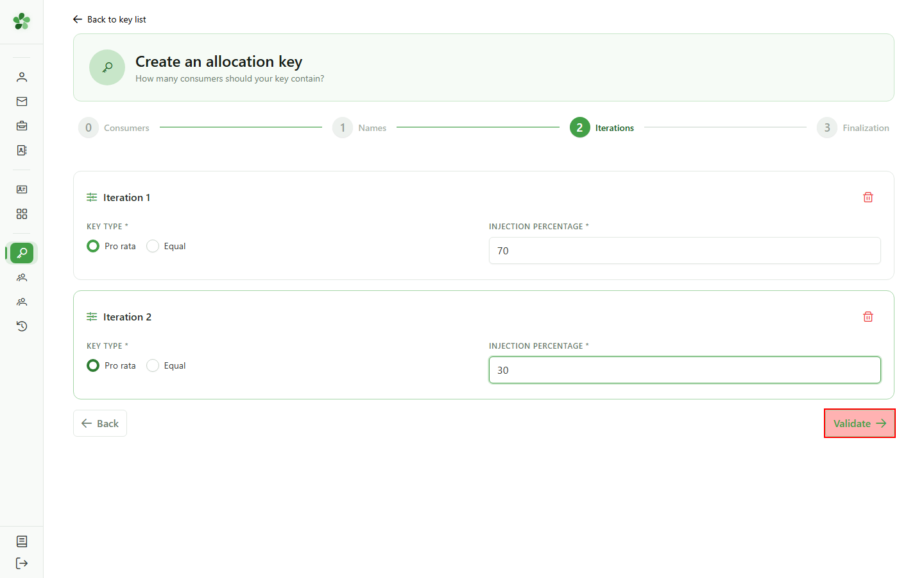Click the Iteration 1 heading
Image resolution: width=924 pixels, height=578 pixels.
point(126,197)
